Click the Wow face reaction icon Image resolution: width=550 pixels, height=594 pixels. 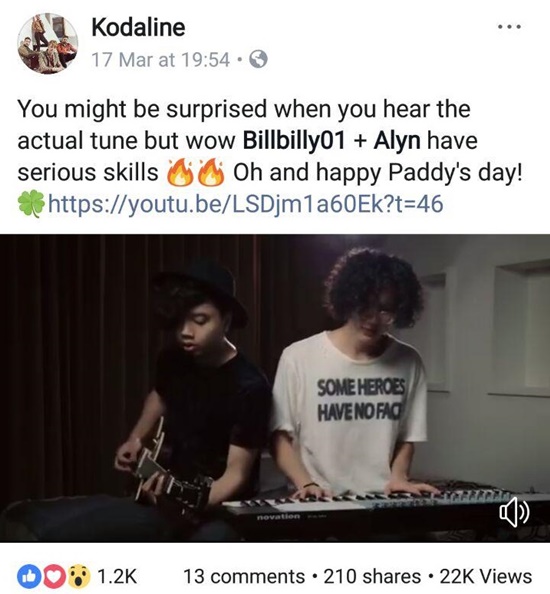point(81,576)
